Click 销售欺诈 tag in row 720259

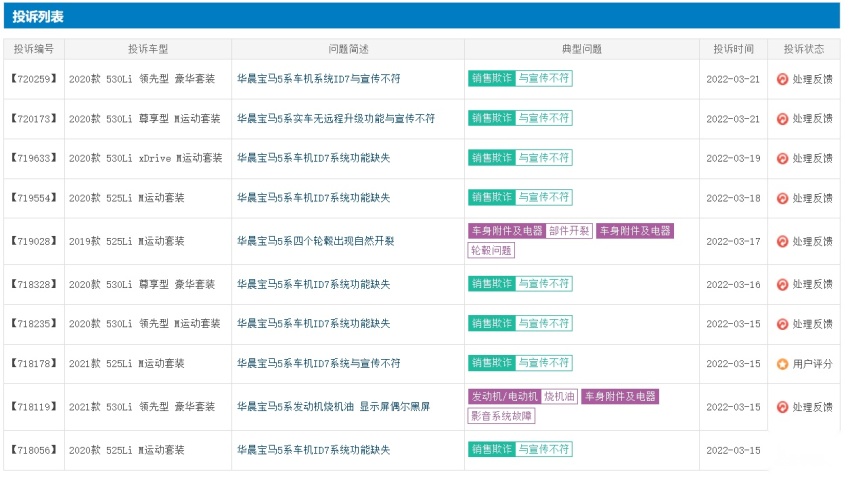491,78
